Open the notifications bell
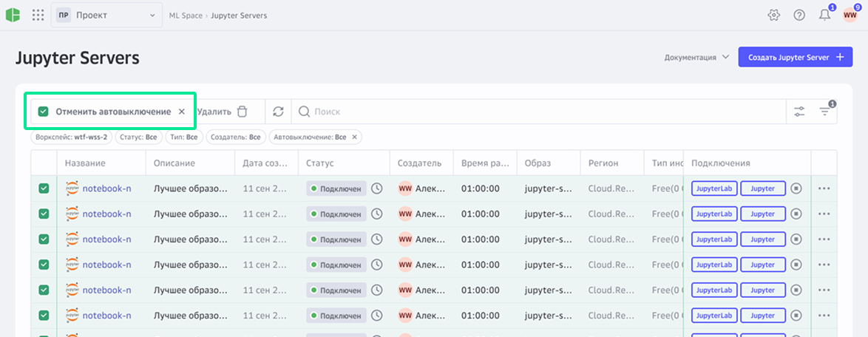The height and width of the screenshot is (337, 868). point(824,16)
